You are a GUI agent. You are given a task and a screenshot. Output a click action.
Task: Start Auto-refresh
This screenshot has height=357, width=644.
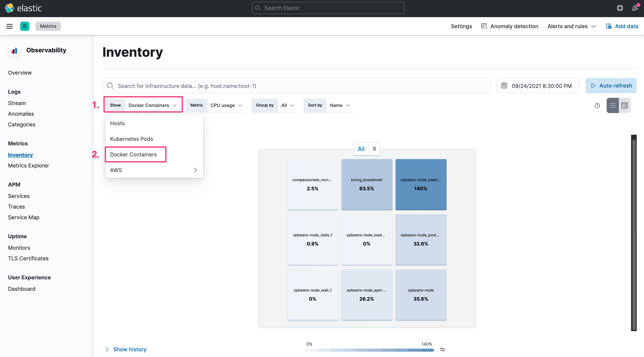point(611,86)
